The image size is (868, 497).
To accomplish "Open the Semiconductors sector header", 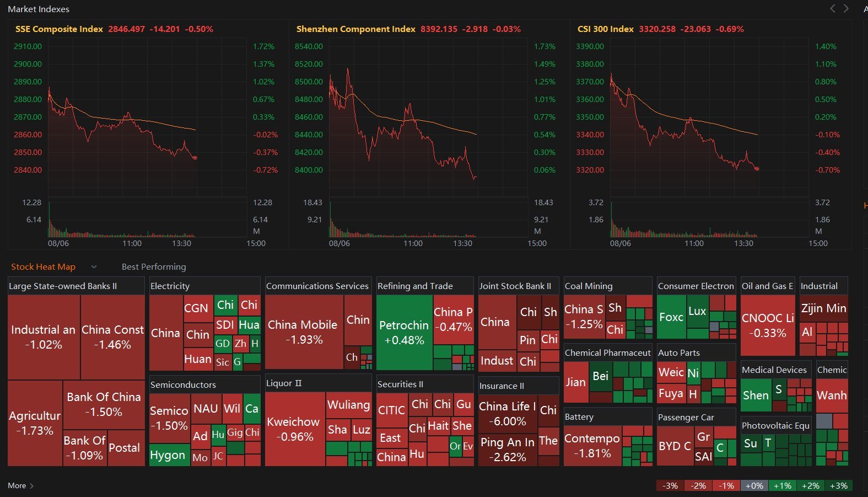I will coord(205,384).
